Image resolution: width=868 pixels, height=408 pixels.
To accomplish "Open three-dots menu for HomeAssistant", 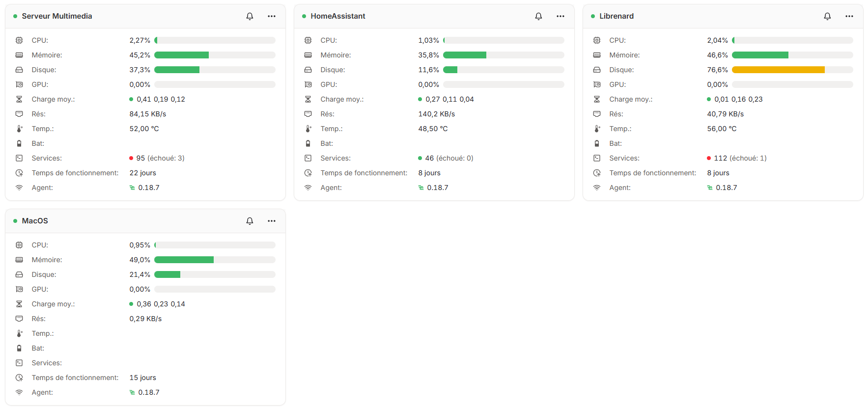I will click(x=560, y=16).
